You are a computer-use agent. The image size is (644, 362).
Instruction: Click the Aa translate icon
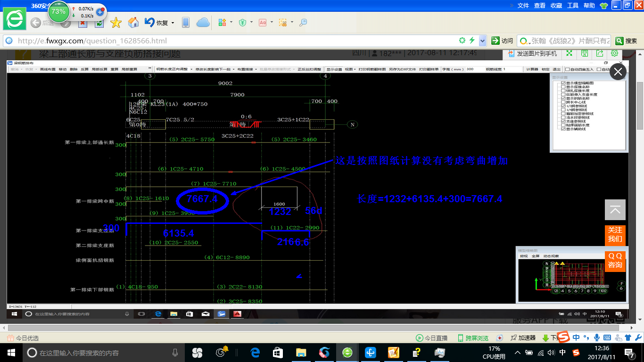pos(263,22)
